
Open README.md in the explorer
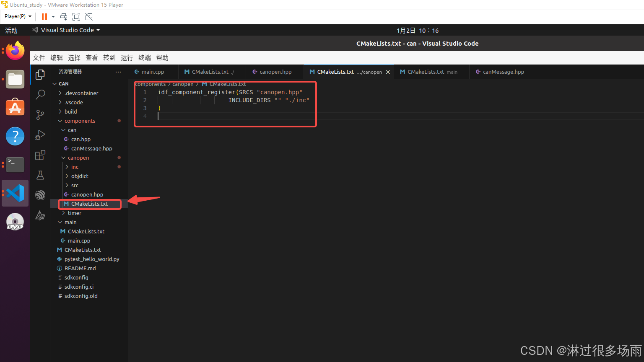click(89, 268)
